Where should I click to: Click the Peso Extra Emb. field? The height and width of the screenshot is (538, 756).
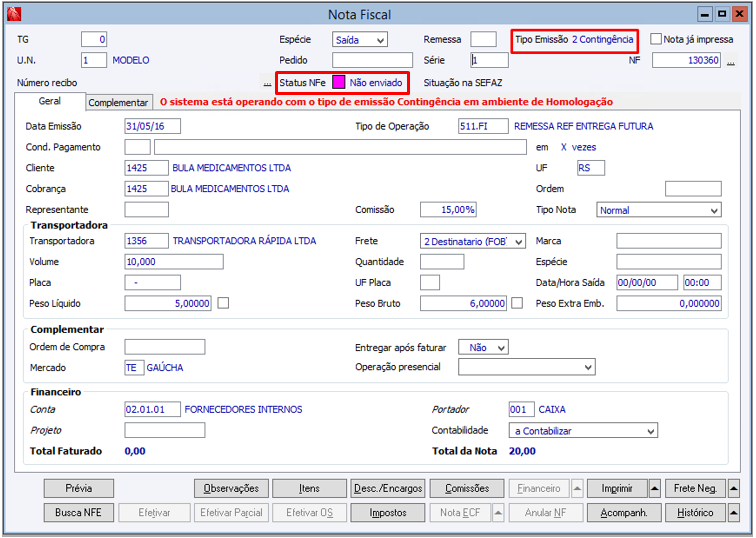tap(669, 303)
